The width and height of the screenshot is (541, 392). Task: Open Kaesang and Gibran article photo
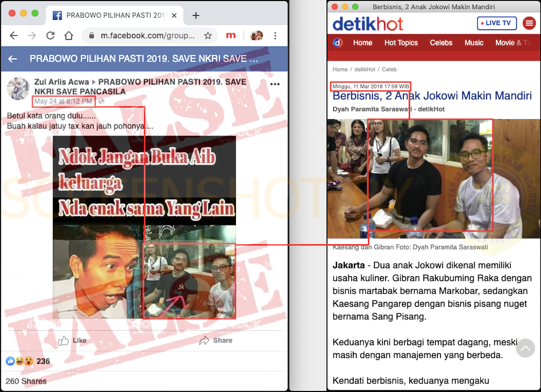[434, 179]
